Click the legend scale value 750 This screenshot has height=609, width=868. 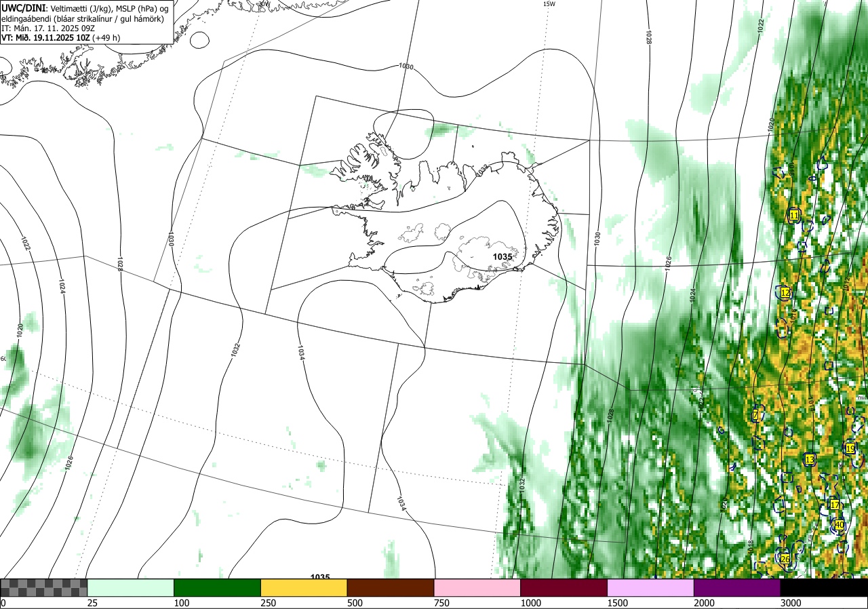(441, 603)
